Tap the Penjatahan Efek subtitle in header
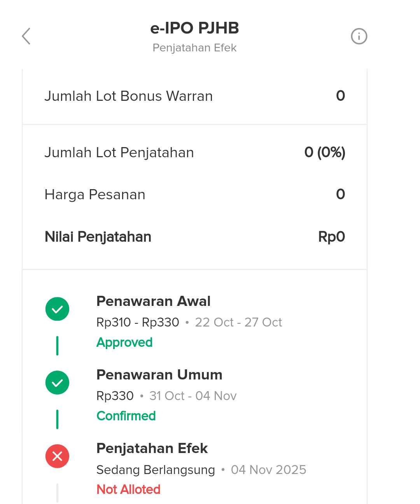This screenshot has width=420, height=504. click(x=194, y=48)
